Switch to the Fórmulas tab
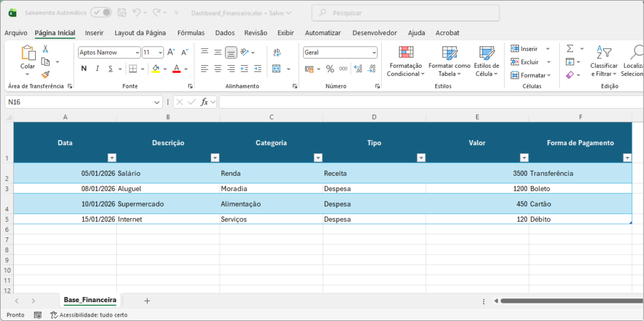Viewport: 644px width, 321px height. (x=191, y=33)
